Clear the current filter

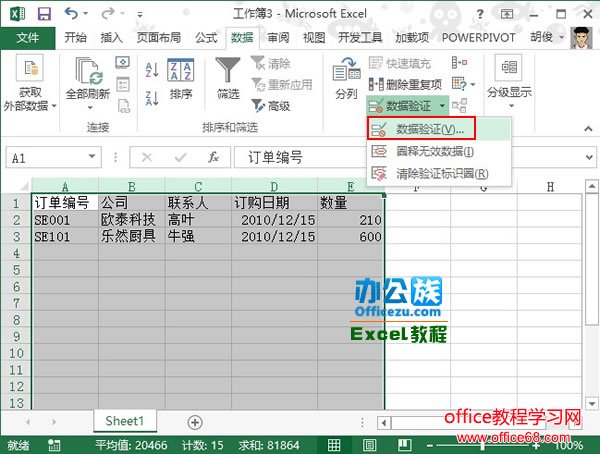(271, 64)
